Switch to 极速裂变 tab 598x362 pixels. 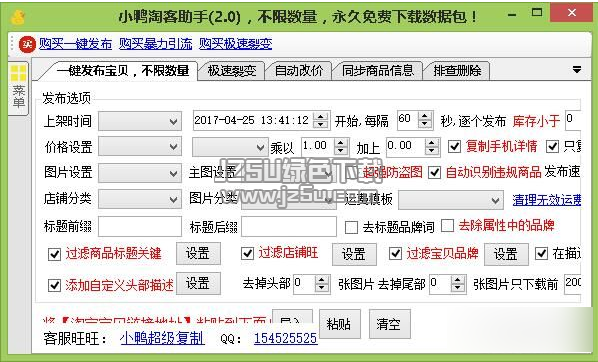tap(232, 71)
